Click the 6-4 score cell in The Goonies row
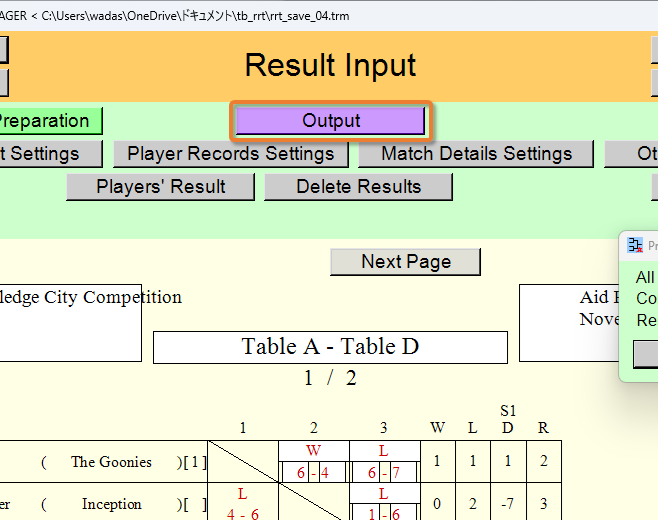The width and height of the screenshot is (658, 520). tap(313, 473)
